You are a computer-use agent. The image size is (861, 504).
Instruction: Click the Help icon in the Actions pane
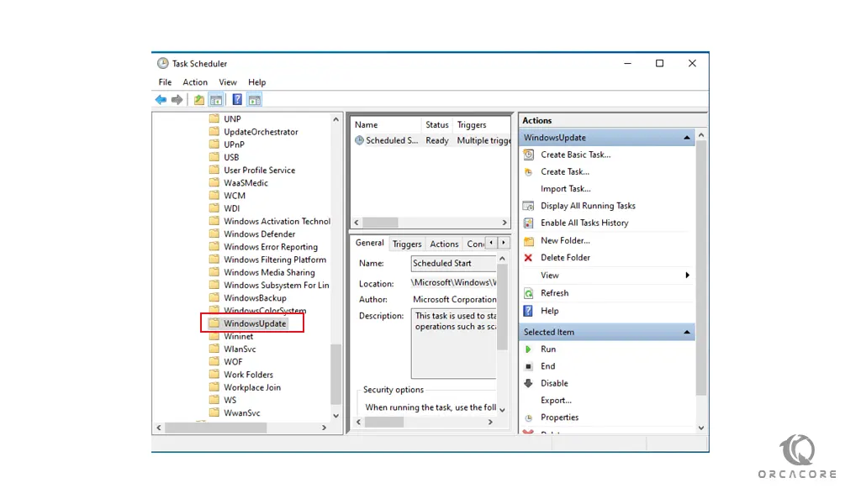[x=528, y=311]
